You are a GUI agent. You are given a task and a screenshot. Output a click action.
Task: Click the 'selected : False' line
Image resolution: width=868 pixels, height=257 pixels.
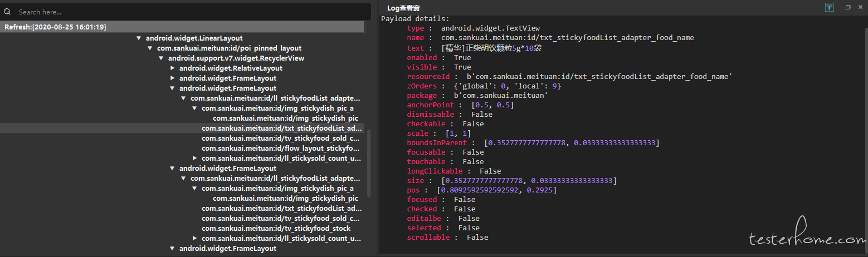[443, 228]
